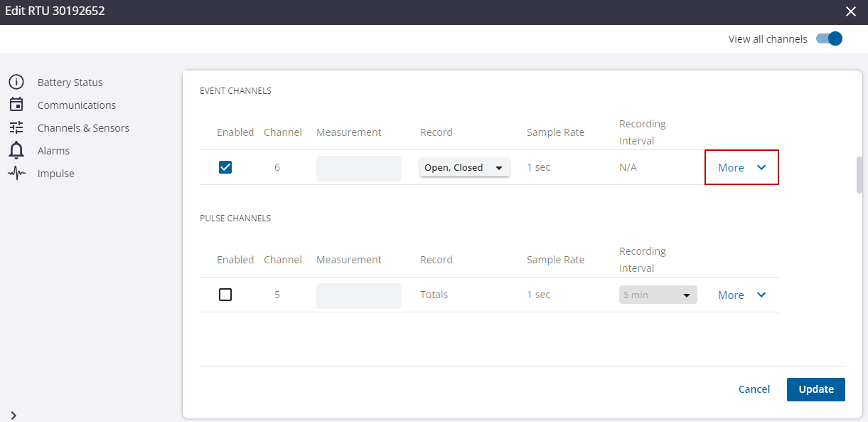Open the 5 min recording interval dropdown
This screenshot has height=422, width=868.
(x=658, y=295)
